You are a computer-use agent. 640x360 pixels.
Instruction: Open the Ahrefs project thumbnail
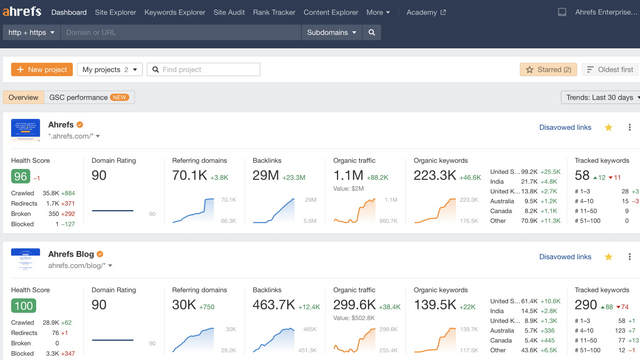point(25,130)
